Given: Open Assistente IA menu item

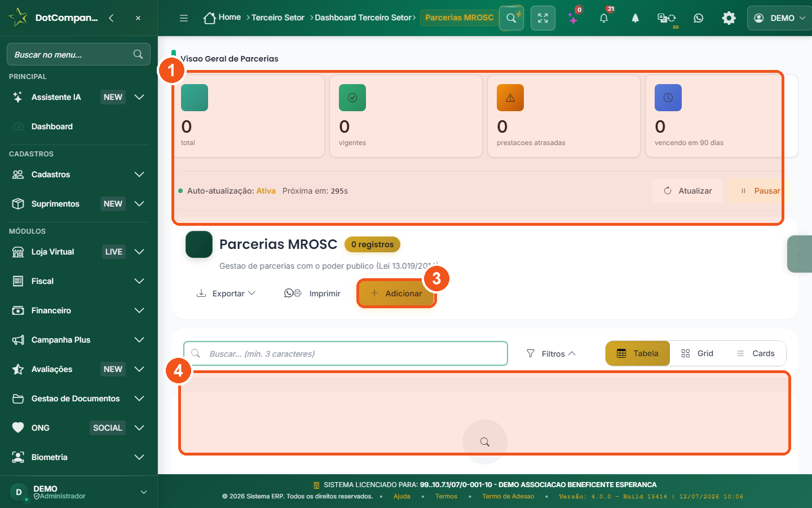Looking at the screenshot, I should click(x=56, y=97).
